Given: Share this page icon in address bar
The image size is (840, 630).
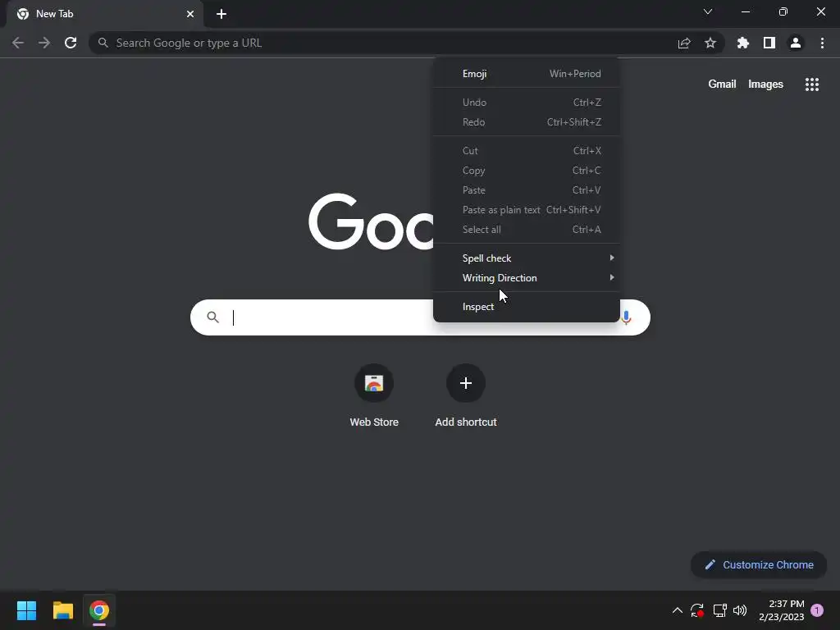Looking at the screenshot, I should 684,43.
